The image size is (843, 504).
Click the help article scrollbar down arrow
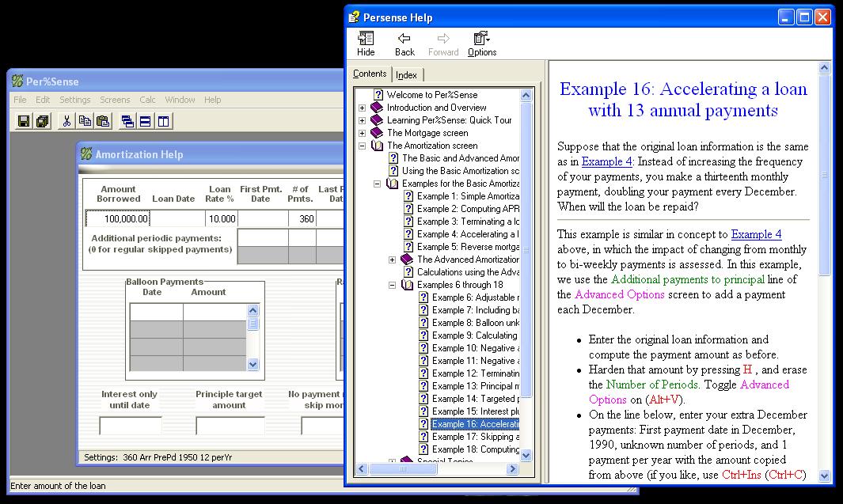(x=824, y=476)
